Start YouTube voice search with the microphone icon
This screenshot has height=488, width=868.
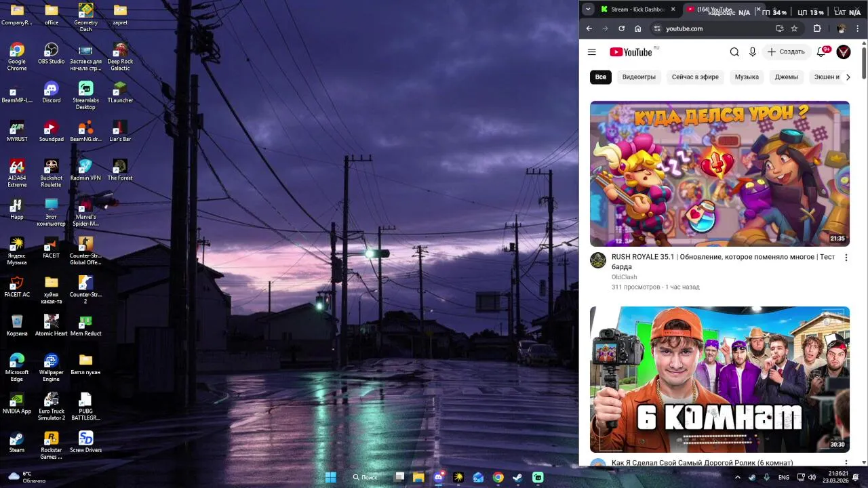tap(753, 52)
